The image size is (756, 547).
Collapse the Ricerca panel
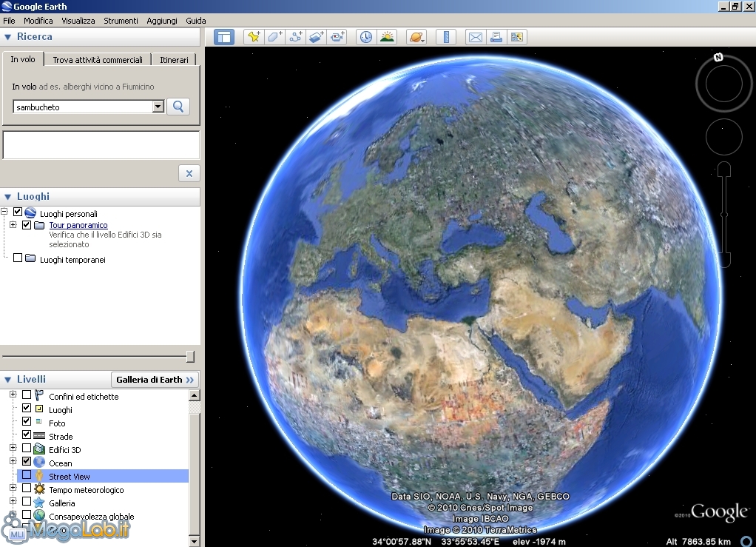(x=7, y=37)
